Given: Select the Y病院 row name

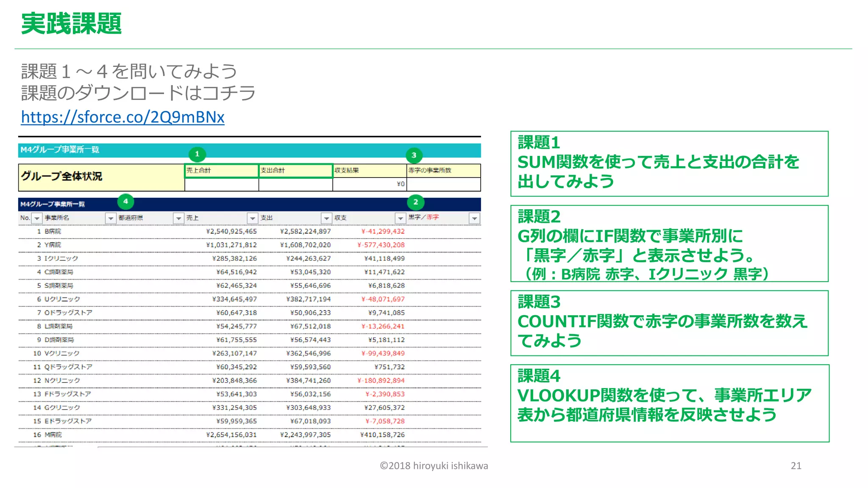Looking at the screenshot, I should [x=53, y=245].
